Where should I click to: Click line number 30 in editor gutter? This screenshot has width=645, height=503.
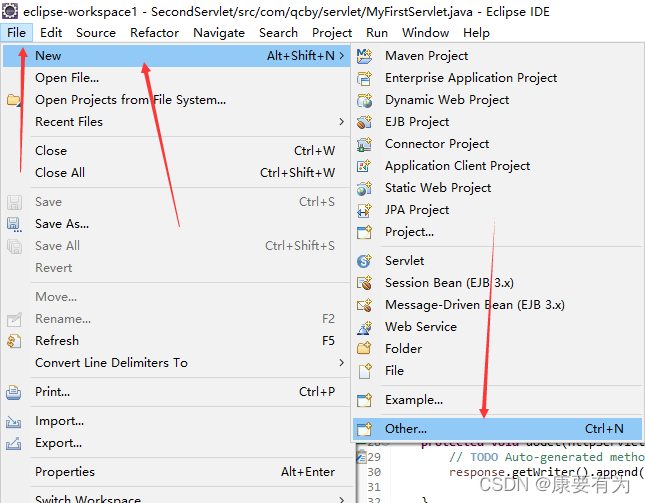374,472
